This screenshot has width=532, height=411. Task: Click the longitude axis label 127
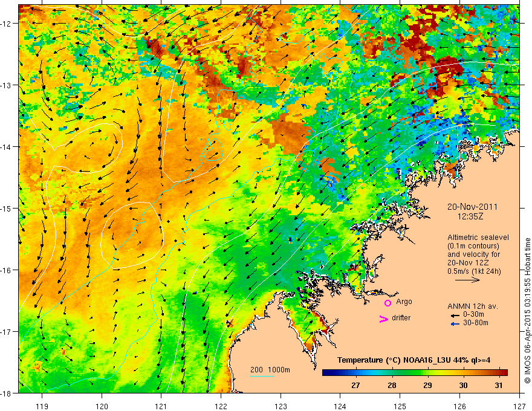pyautogui.click(x=519, y=406)
